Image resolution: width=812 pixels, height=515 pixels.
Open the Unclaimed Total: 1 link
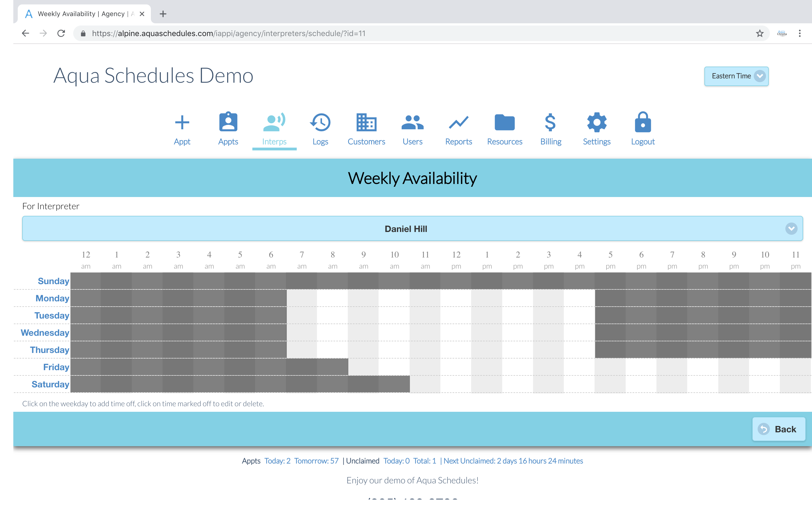pos(425,461)
